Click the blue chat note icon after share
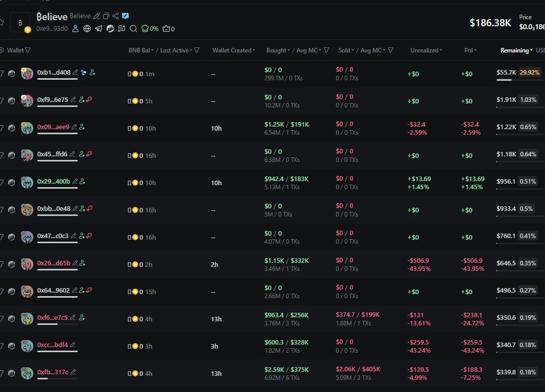Image resolution: width=545 pixels, height=392 pixels. pos(125,16)
